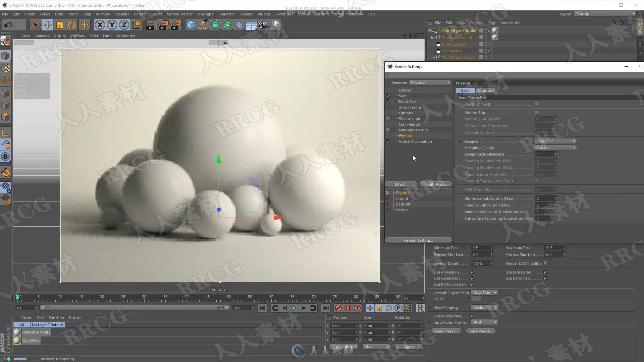
Task: Click the Effect... button
Action: [x=401, y=184]
